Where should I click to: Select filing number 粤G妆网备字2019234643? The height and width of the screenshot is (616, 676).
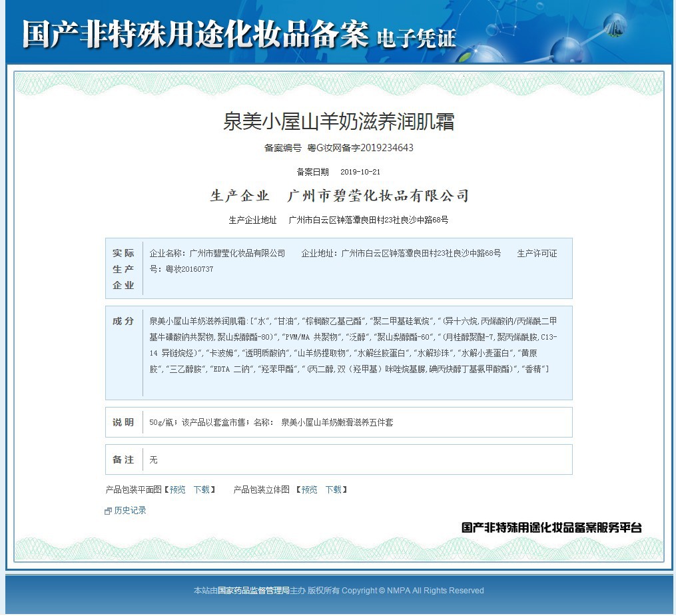tap(360, 148)
